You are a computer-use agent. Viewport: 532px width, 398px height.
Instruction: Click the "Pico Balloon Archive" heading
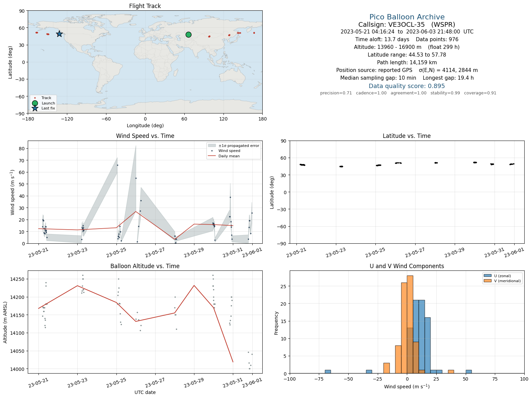tap(407, 17)
